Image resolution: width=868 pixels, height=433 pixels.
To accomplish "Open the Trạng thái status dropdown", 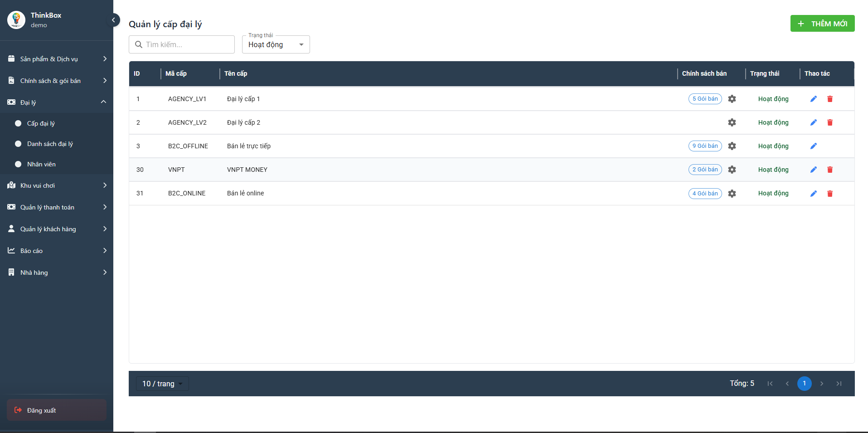I will coord(276,44).
